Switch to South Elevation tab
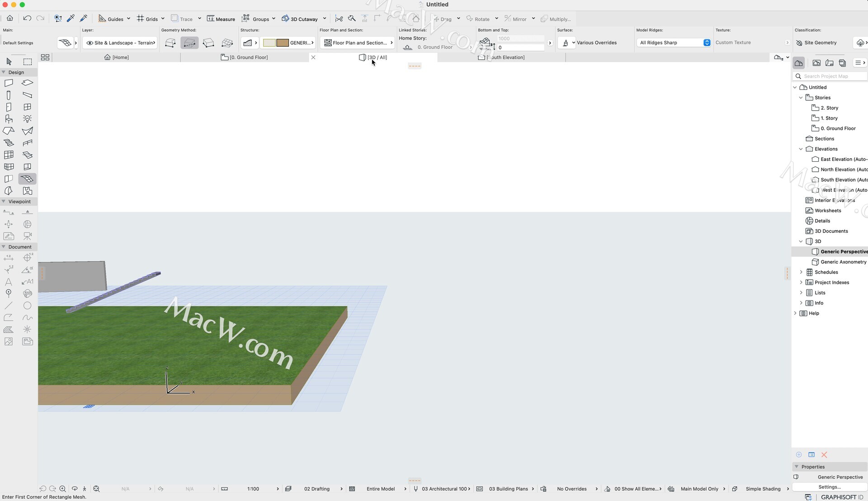 [501, 57]
